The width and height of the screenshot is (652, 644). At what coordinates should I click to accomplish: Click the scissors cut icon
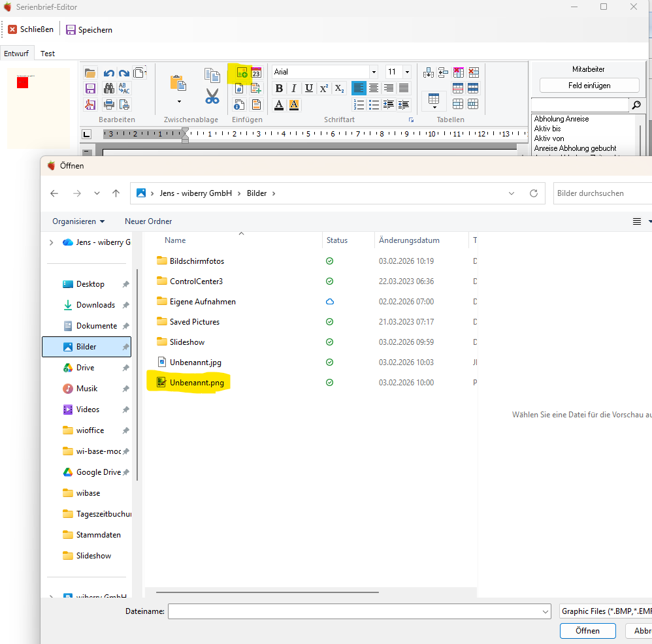tap(212, 96)
